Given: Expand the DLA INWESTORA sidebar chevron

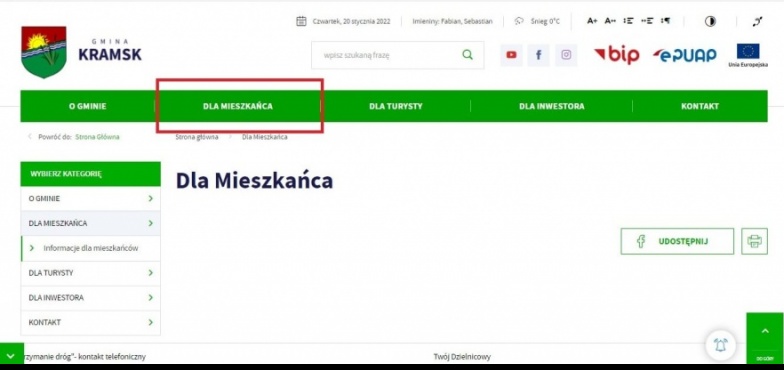Looking at the screenshot, I should click(x=150, y=298).
